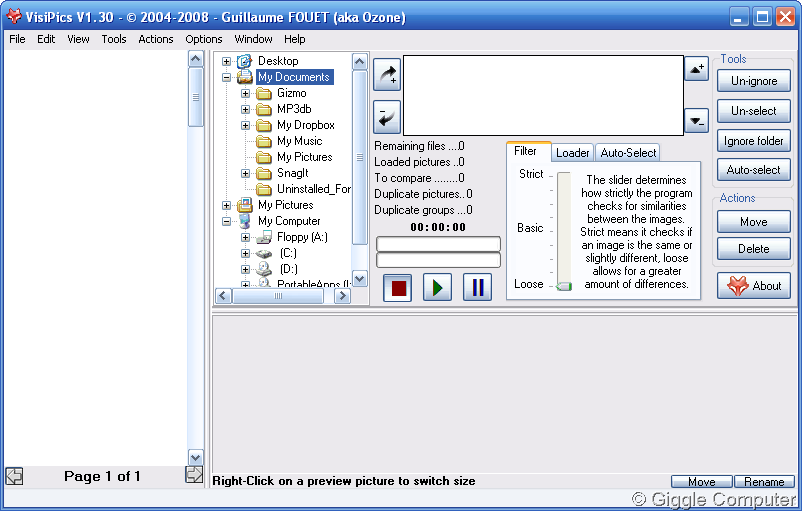The height and width of the screenshot is (511, 802).
Task: Select Uninstalled_For folder in the tree
Action: [314, 189]
